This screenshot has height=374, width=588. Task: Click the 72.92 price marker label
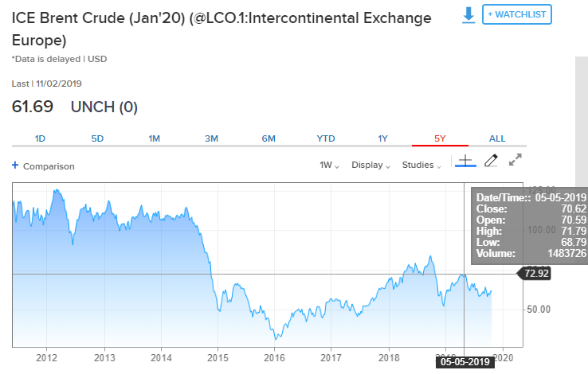(x=536, y=274)
